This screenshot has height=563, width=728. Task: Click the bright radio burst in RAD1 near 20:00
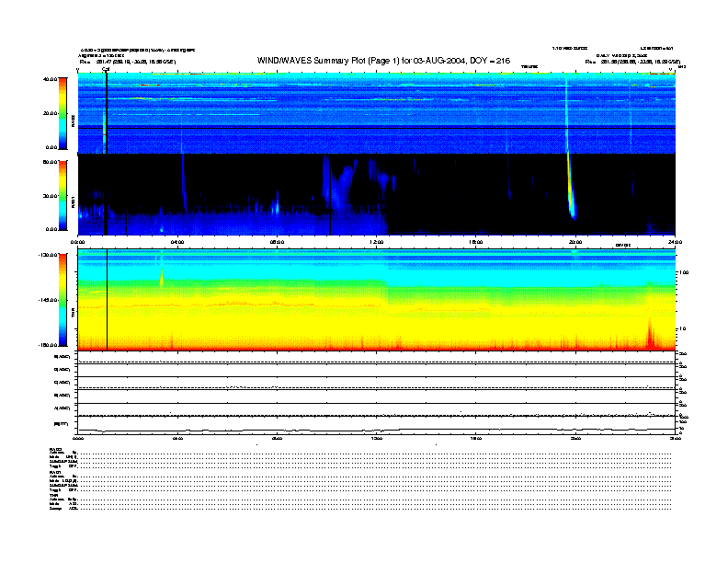pyautogui.click(x=570, y=189)
